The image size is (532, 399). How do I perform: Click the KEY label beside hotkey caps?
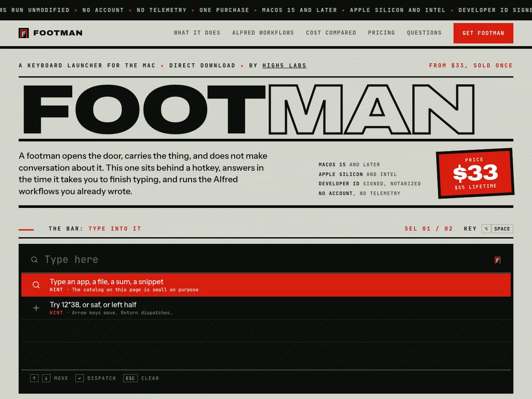coord(470,229)
